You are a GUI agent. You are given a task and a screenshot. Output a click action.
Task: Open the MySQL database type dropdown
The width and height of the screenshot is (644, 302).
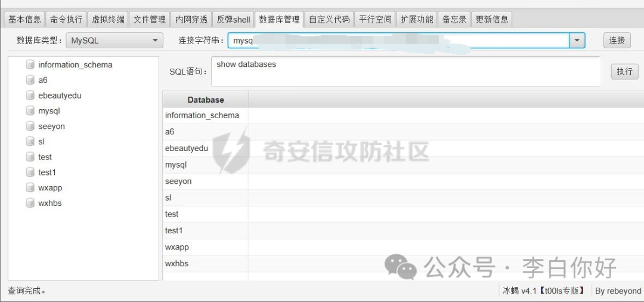114,40
